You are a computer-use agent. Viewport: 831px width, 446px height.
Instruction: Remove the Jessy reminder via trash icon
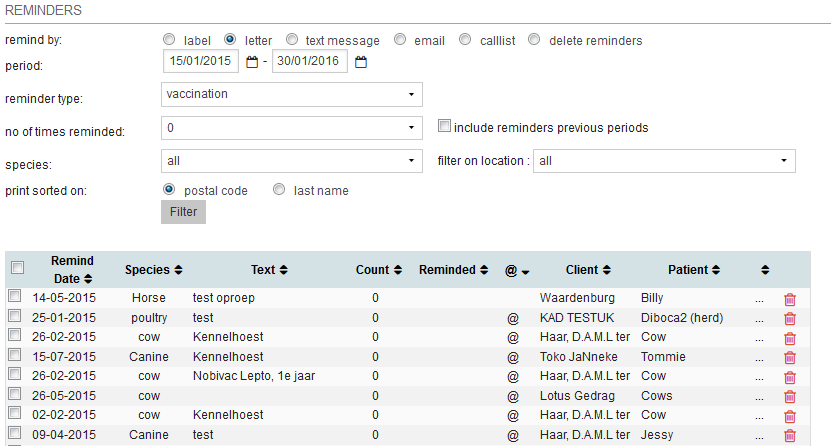(790, 435)
